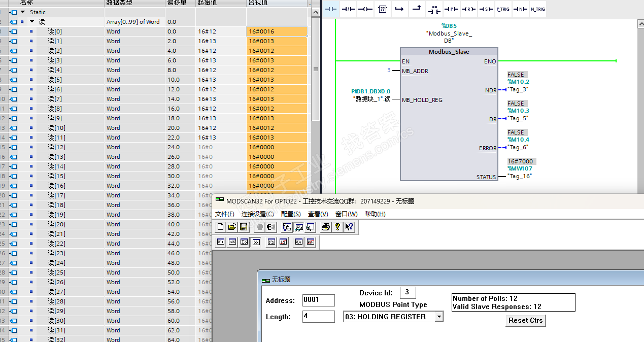Set 32-bit floating point format icon
The height and width of the screenshot is (342, 644).
(x=272, y=243)
